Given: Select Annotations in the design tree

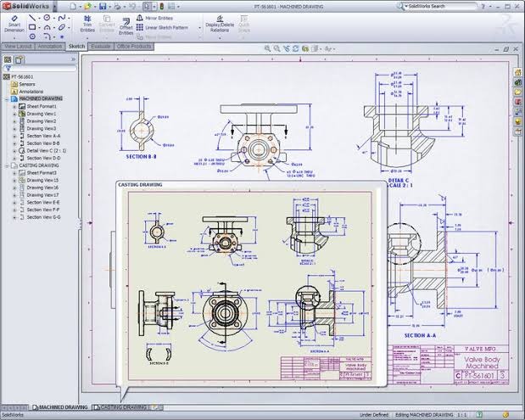Looking at the screenshot, I should click(x=27, y=92).
